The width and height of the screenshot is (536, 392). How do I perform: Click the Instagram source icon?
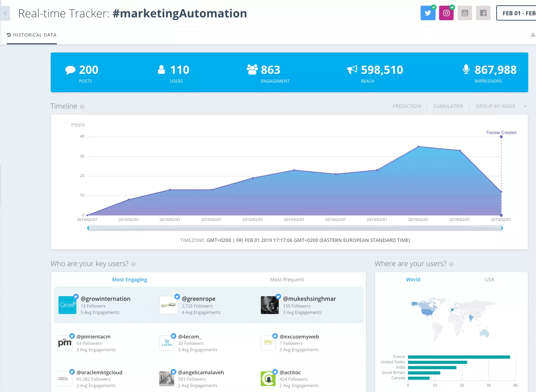pos(446,13)
